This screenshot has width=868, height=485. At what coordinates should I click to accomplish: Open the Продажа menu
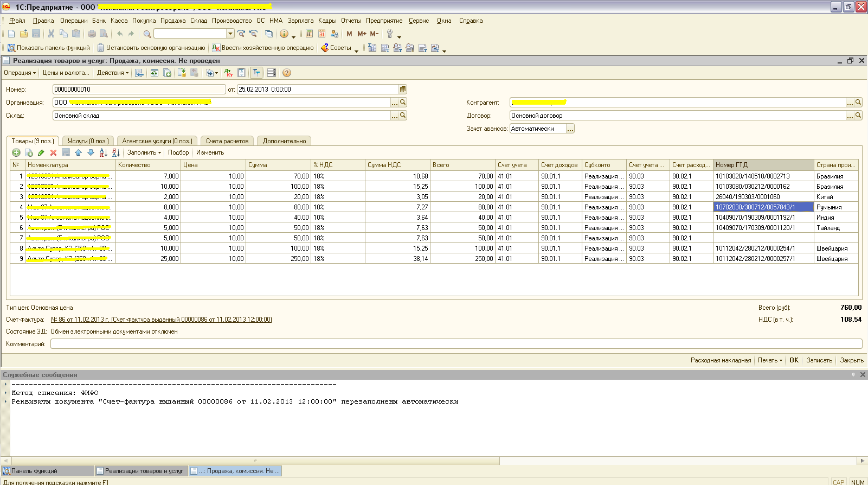click(x=173, y=21)
